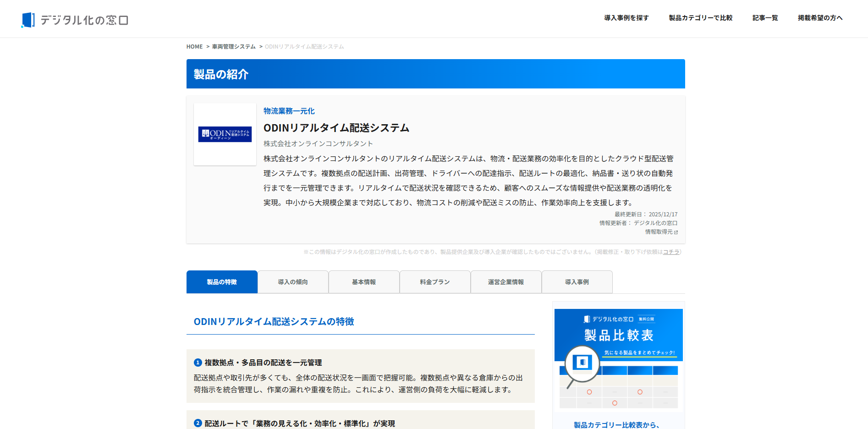Viewport: 868px width, 429px height.
Task: Switch to the 導入の傾向 tab
Action: 293,281
